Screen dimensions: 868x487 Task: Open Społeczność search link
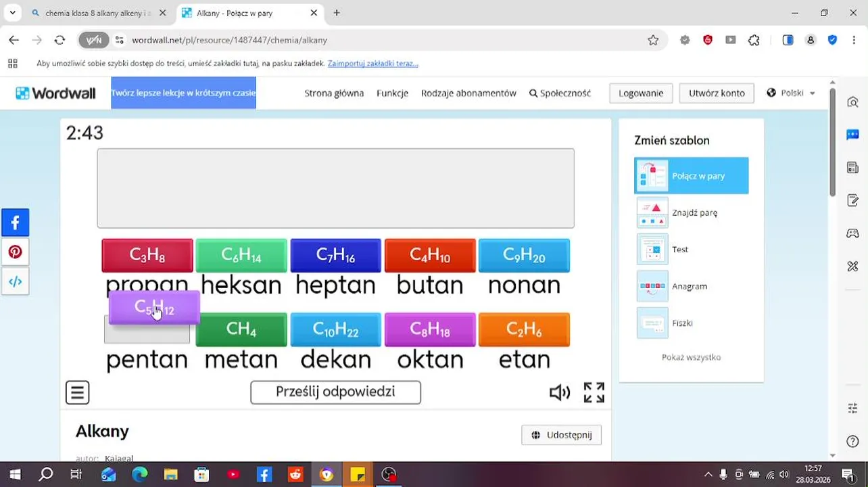tap(560, 93)
